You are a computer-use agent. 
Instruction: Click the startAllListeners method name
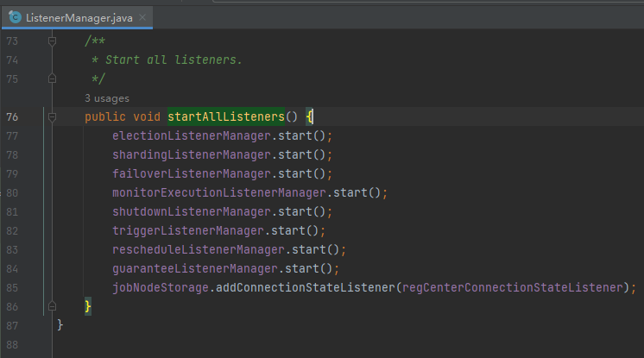(226, 116)
